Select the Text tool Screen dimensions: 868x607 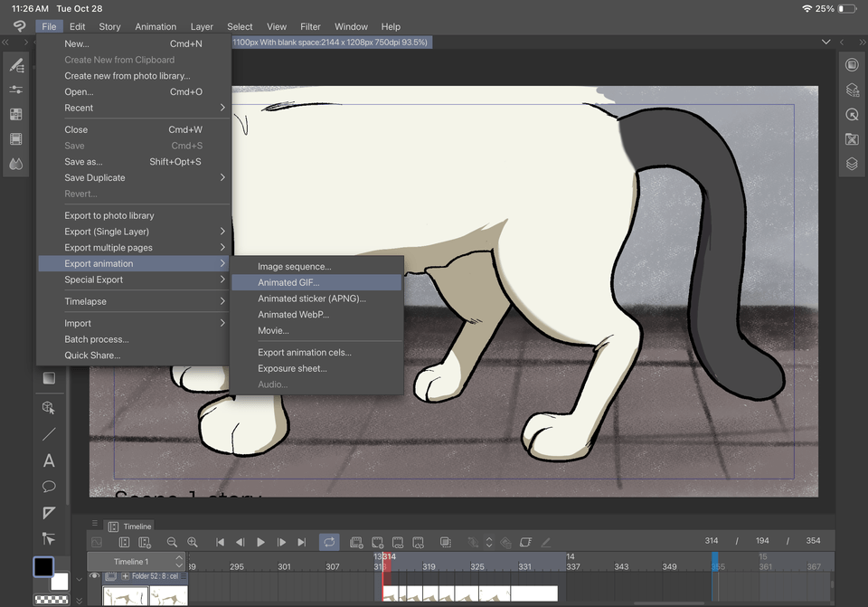(x=49, y=460)
